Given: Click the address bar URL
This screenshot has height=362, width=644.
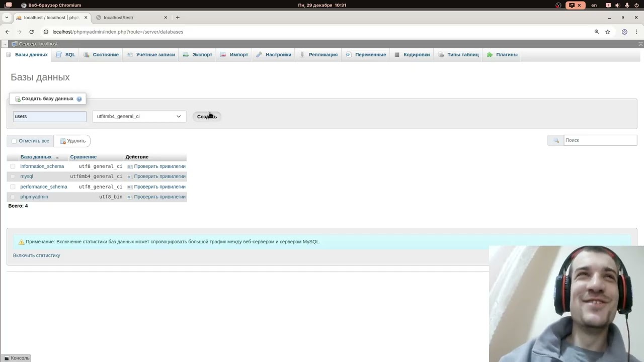Looking at the screenshot, I should [x=118, y=32].
